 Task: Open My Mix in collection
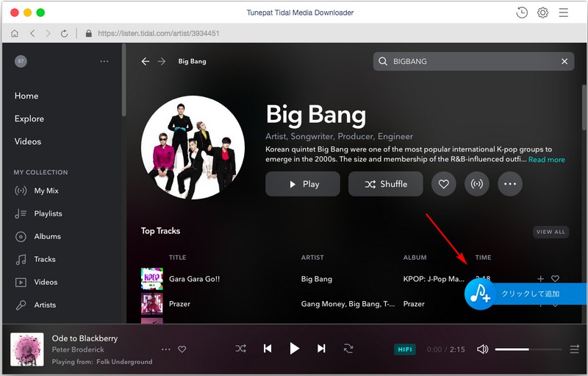(x=36, y=191)
